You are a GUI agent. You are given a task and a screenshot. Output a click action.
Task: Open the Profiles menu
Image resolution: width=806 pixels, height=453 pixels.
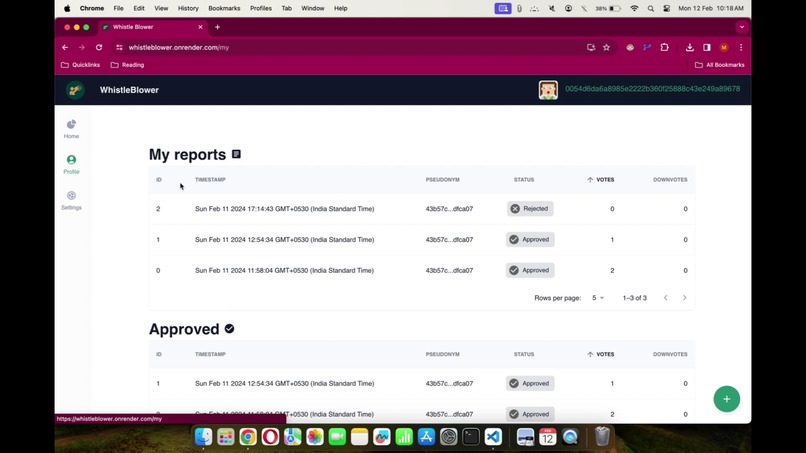261,8
